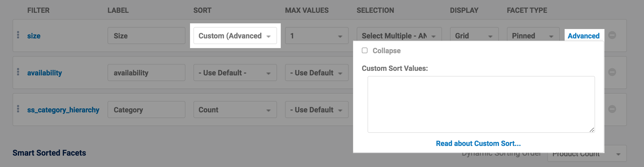
Task: Open Read about Custom Sort link
Action: 478,143
